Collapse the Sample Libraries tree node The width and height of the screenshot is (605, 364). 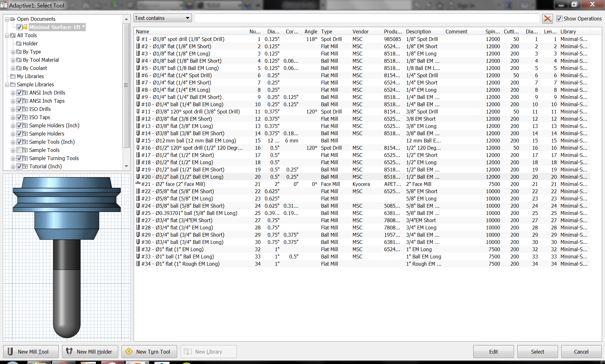pyautogui.click(x=7, y=84)
